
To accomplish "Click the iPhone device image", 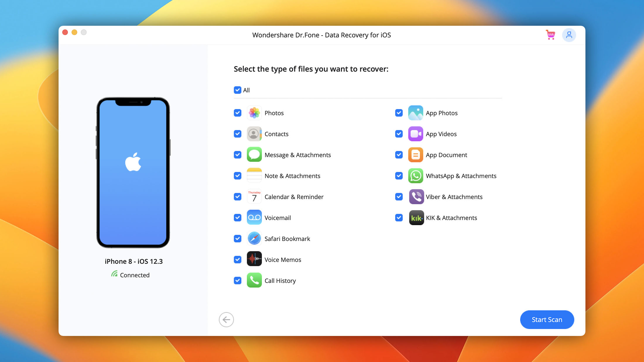I will [x=133, y=173].
